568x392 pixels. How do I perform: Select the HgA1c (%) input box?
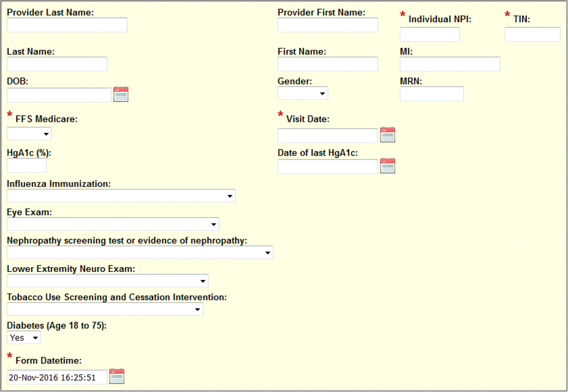click(27, 166)
